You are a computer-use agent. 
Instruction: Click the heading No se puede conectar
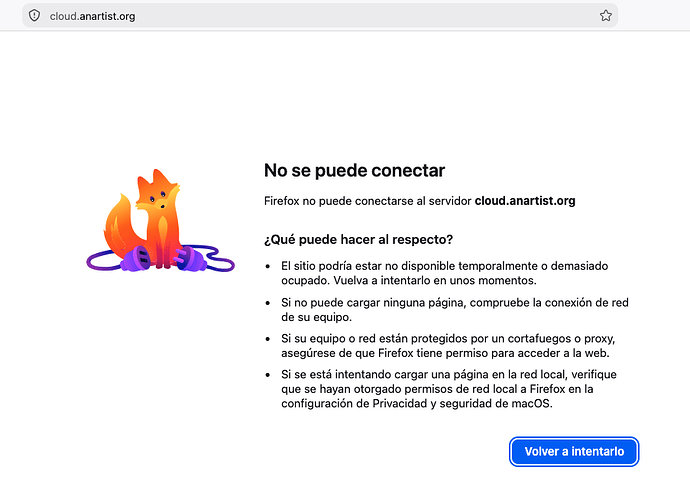354,171
